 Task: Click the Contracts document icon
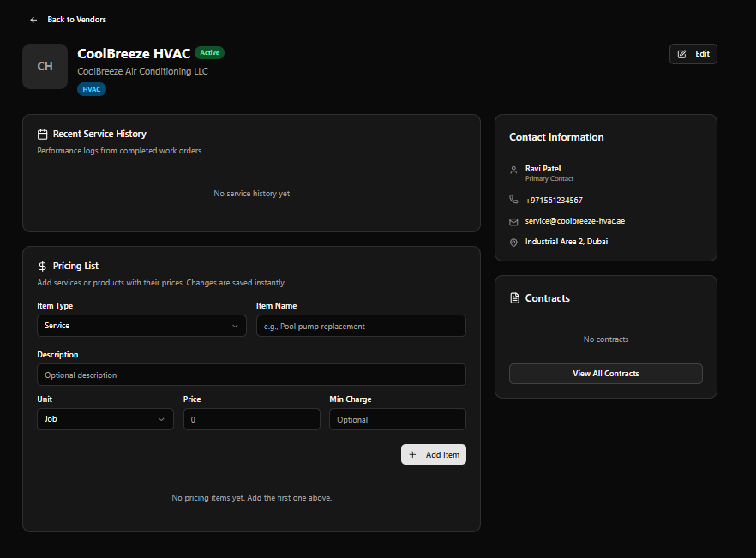click(x=515, y=298)
